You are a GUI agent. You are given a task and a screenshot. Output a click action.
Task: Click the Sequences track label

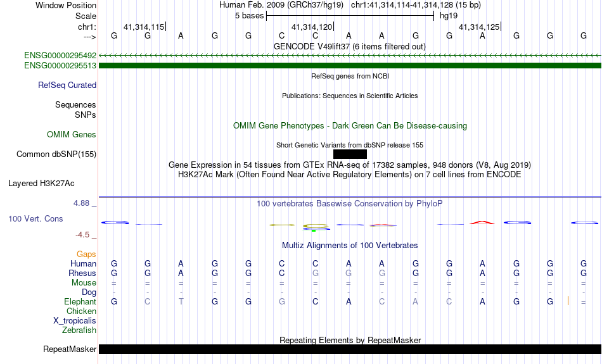click(75, 104)
